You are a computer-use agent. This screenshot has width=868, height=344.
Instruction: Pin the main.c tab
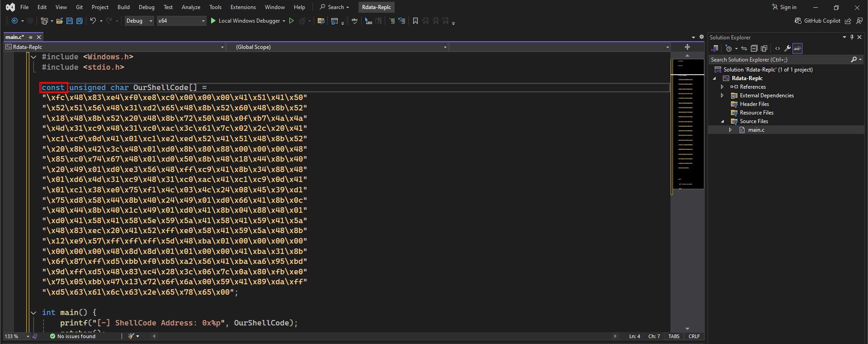31,37
